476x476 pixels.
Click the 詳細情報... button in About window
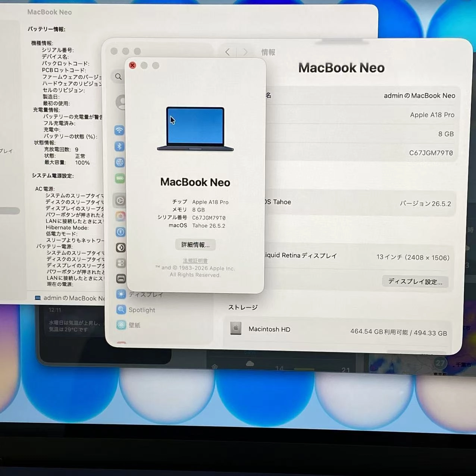195,245
